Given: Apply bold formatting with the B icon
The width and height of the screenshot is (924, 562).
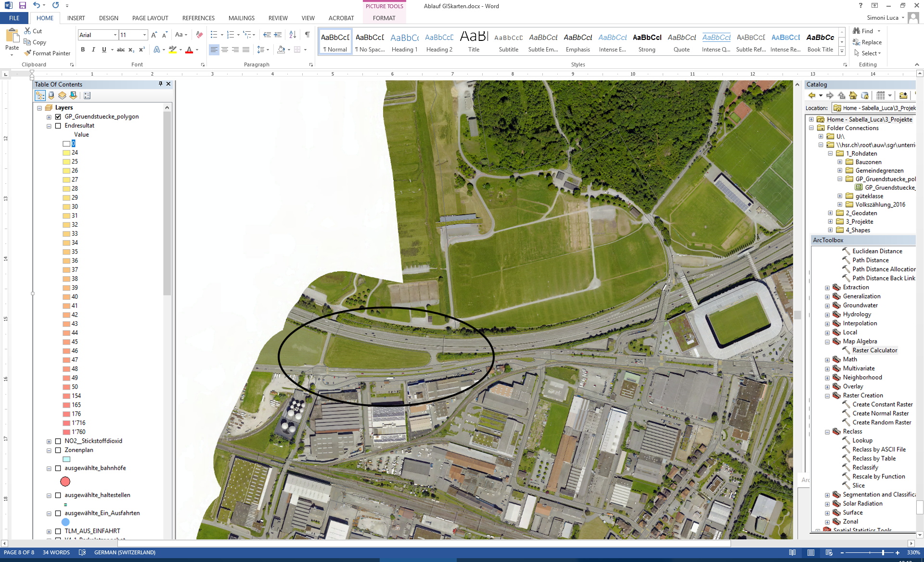Looking at the screenshot, I should pos(83,50).
